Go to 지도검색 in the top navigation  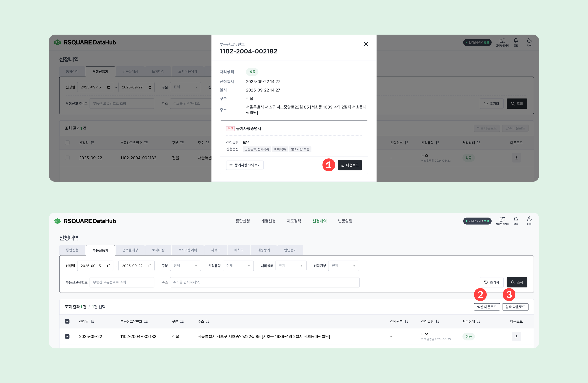[294, 221]
